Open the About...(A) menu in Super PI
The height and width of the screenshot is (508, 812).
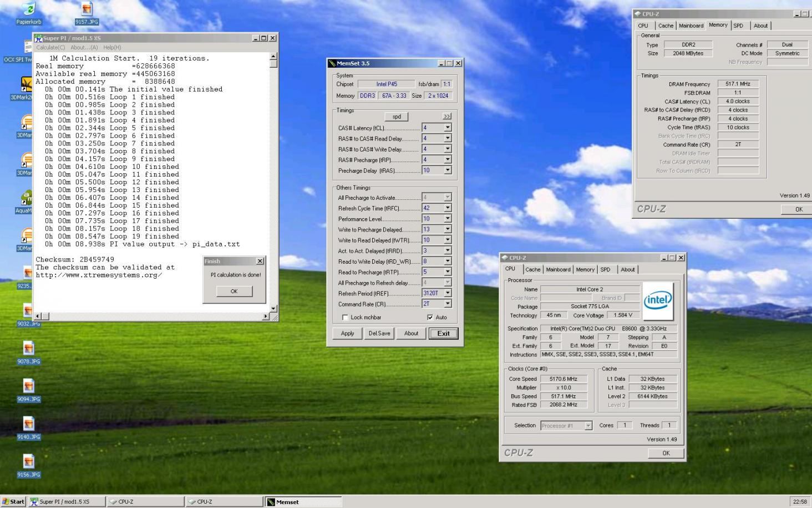(84, 48)
